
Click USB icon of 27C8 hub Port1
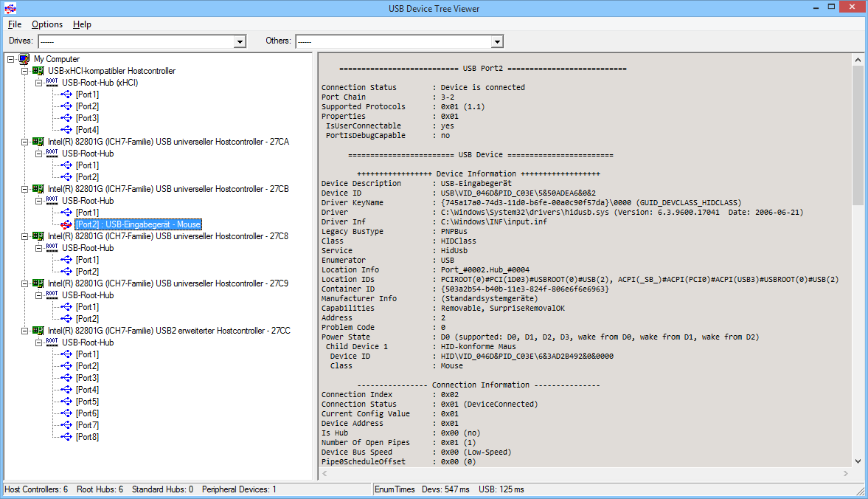(66, 260)
